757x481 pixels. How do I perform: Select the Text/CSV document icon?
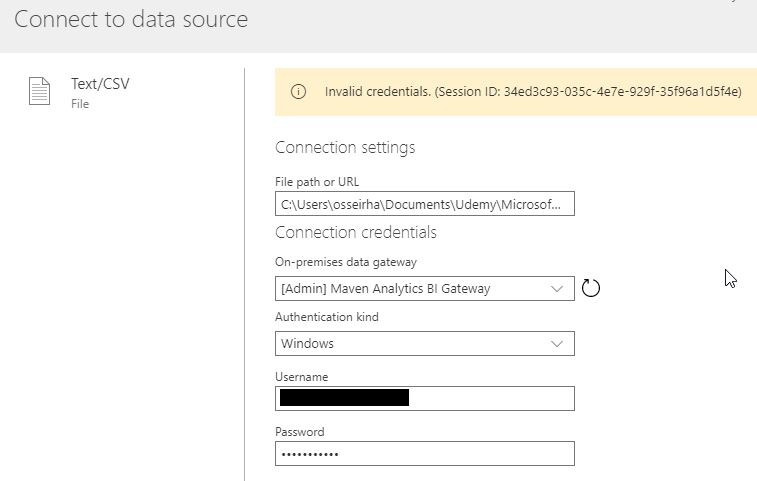coord(39,91)
